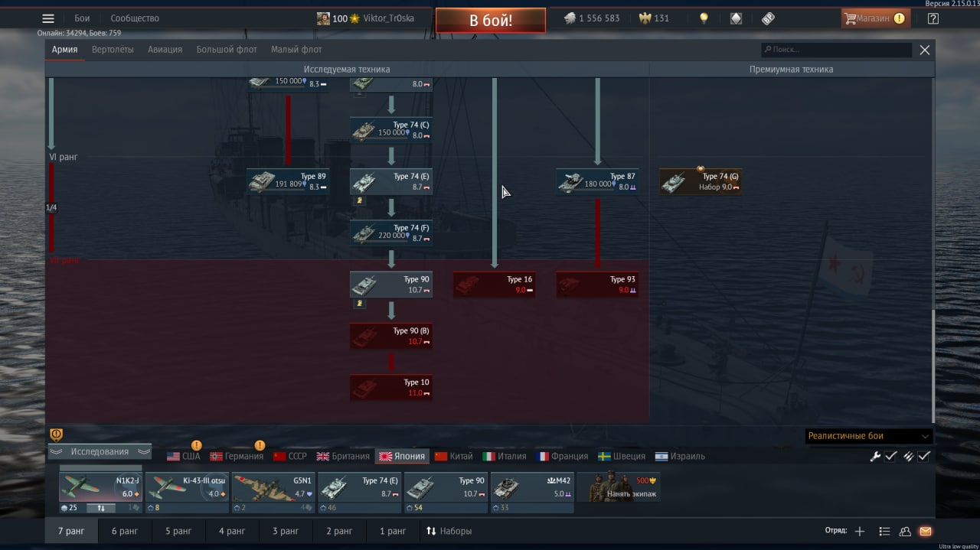This screenshot has height=550, width=980.
Task: Open the player avatar profile icon
Action: coord(324,18)
